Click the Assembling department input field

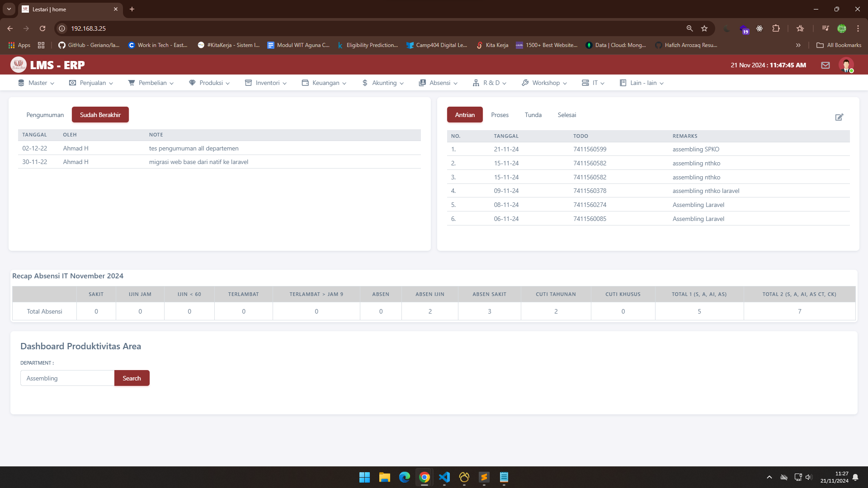[67, 378]
